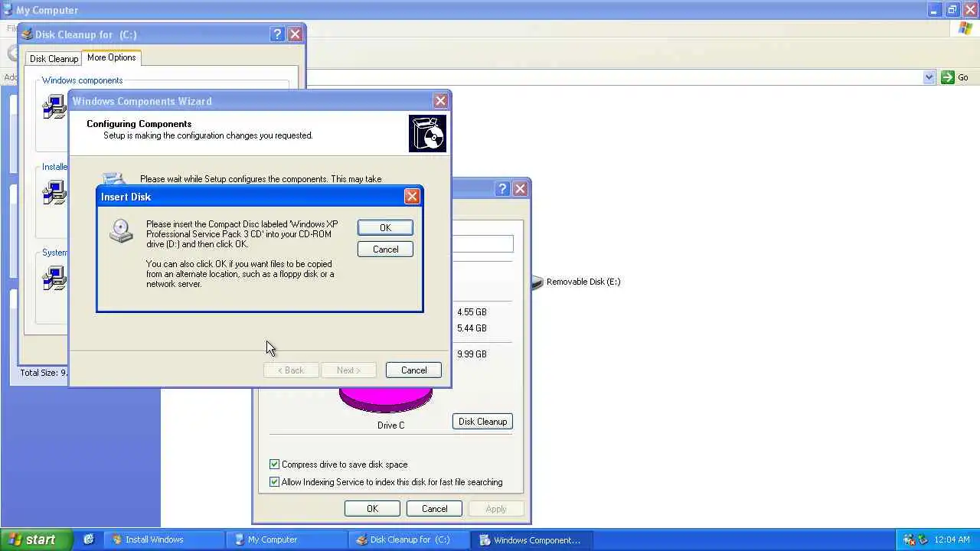This screenshot has width=980, height=551.
Task: Close the Insert Disk dialog
Action: (x=412, y=197)
